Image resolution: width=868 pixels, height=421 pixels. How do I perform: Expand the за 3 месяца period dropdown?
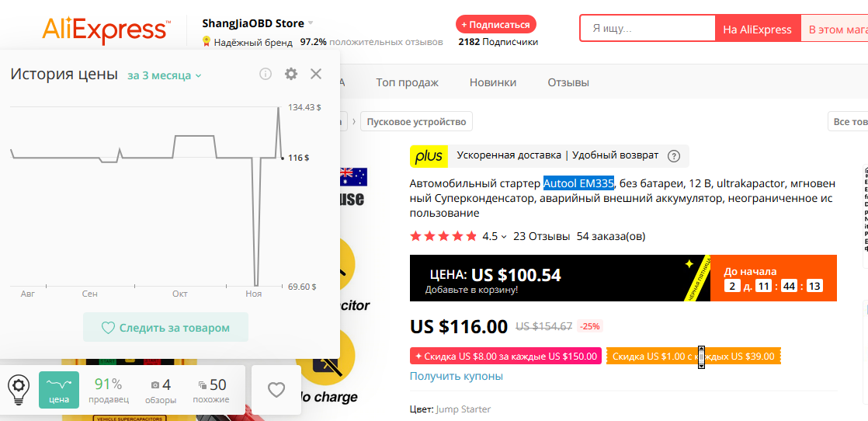tap(165, 75)
